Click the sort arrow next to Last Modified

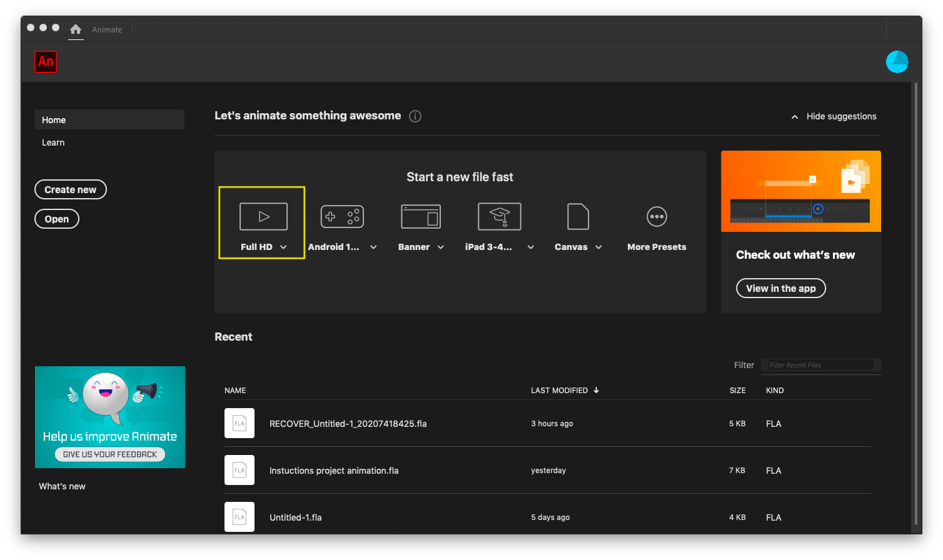pyautogui.click(x=597, y=390)
